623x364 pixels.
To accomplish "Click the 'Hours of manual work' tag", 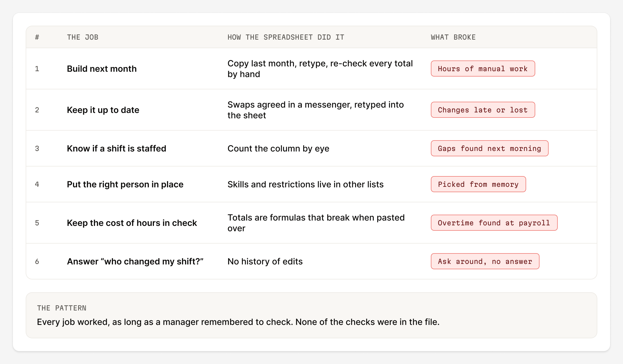I will click(x=483, y=69).
